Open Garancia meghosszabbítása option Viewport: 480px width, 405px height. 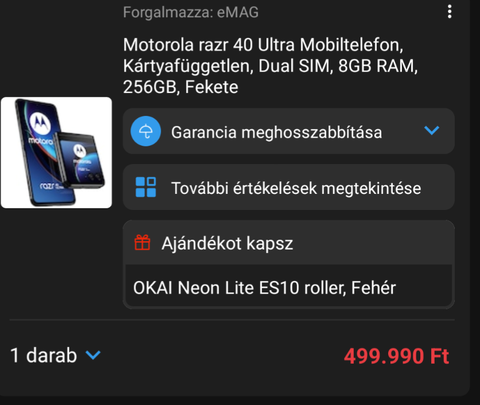pos(289,131)
